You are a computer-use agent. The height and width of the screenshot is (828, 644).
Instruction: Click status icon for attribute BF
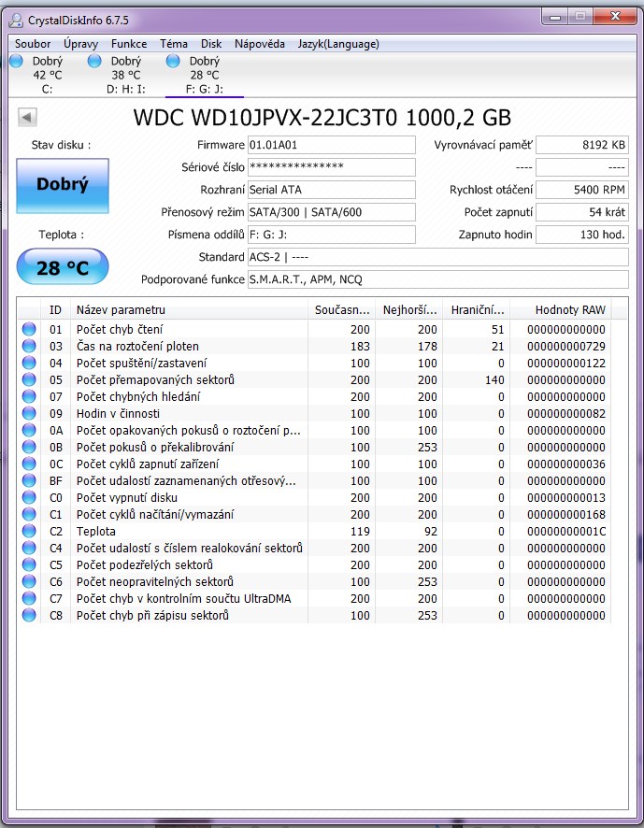[29, 480]
